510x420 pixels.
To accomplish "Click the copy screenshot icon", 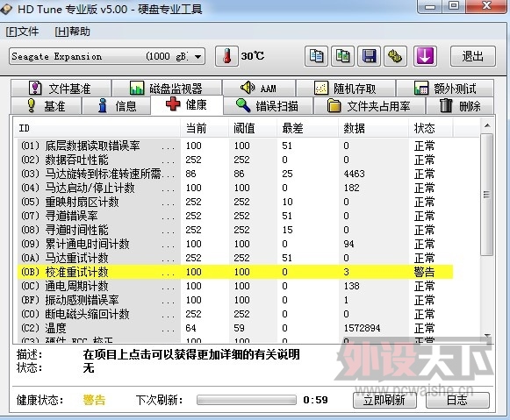I will pos(342,56).
